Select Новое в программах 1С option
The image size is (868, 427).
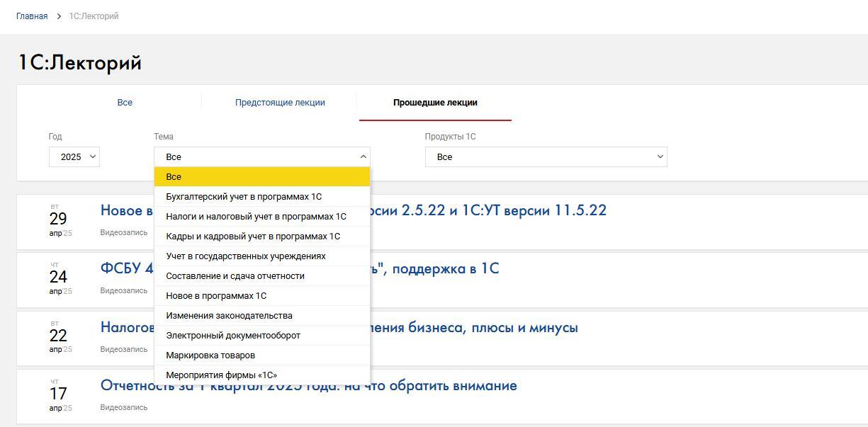[262, 296]
